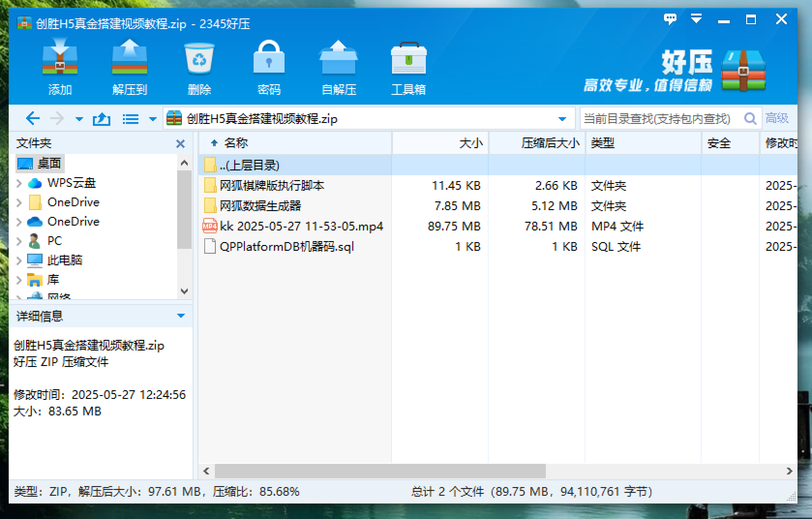
Task: Click the 89.75 MB size cell
Action: [x=454, y=226]
